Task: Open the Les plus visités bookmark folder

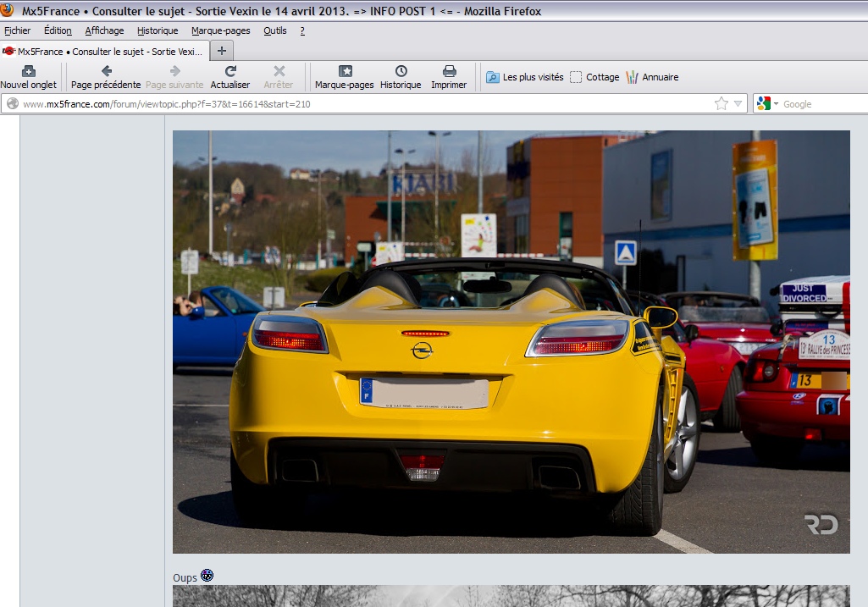Action: pyautogui.click(x=525, y=77)
